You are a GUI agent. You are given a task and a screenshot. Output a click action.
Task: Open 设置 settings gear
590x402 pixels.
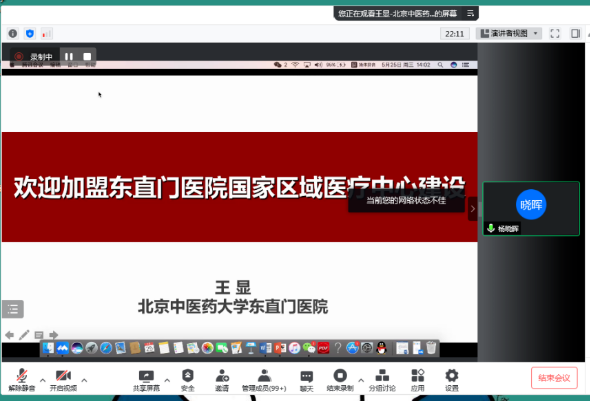click(x=452, y=380)
